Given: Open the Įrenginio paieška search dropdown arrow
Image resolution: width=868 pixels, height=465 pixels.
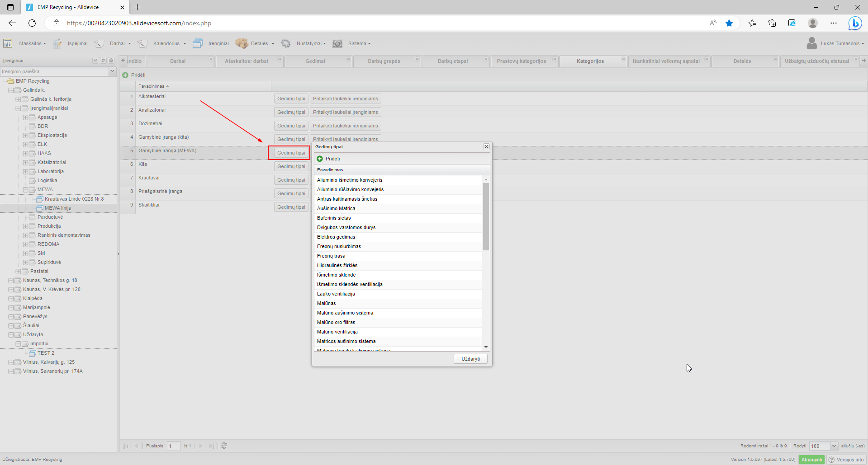Looking at the screenshot, I should 112,71.
